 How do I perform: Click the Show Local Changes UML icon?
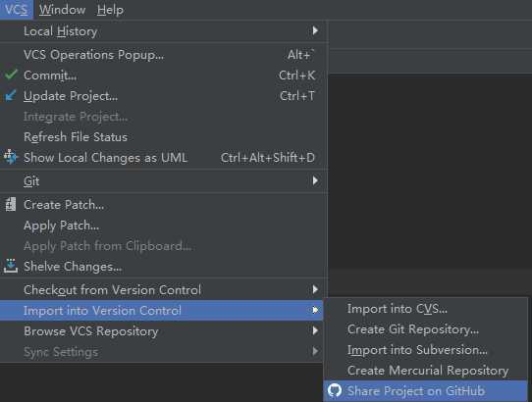coord(10,157)
